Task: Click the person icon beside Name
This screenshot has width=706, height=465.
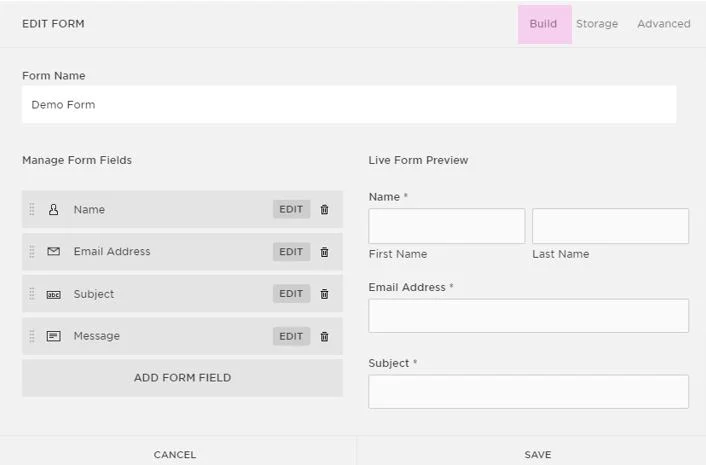Action: click(54, 209)
